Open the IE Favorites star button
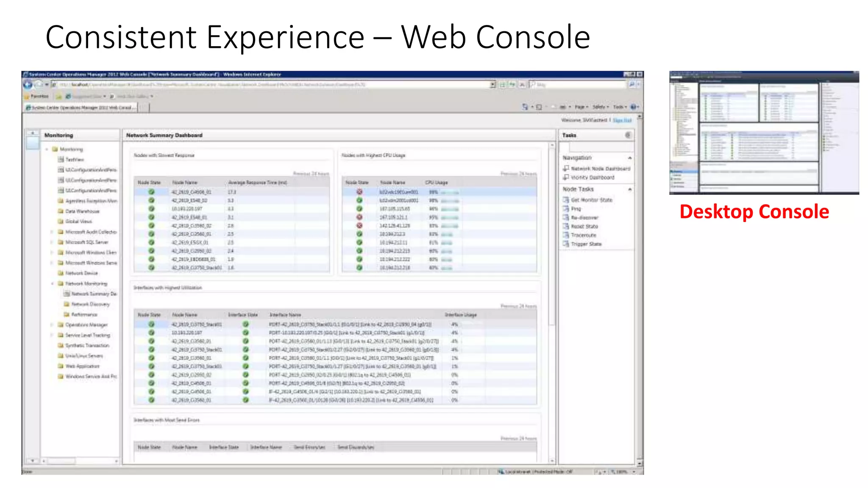 coord(28,96)
